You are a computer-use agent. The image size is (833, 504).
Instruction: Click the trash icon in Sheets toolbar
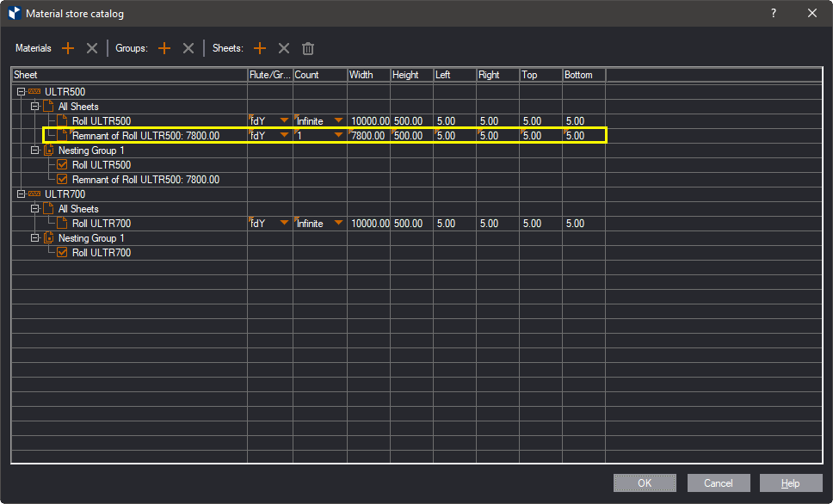308,49
